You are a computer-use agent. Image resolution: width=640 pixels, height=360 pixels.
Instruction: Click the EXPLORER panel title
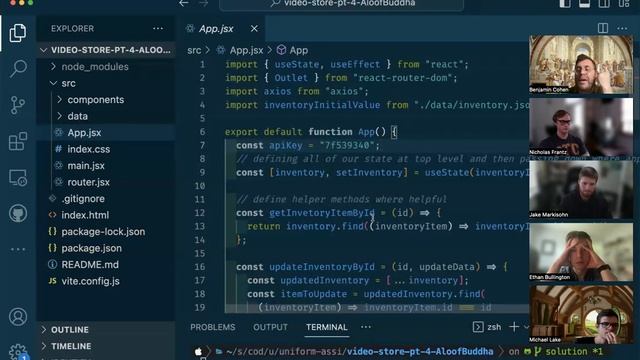point(72,29)
